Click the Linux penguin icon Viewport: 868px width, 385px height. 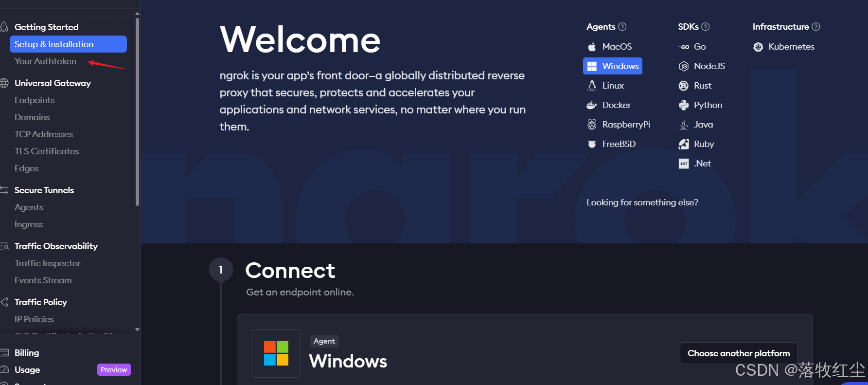[592, 86]
